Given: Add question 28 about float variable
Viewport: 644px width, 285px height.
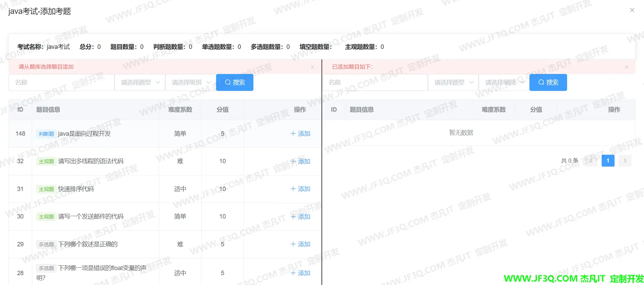Looking at the screenshot, I should pos(300,273).
